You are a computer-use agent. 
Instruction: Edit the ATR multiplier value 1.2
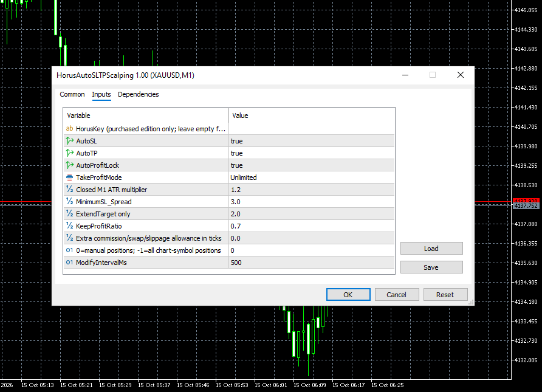tap(312, 190)
